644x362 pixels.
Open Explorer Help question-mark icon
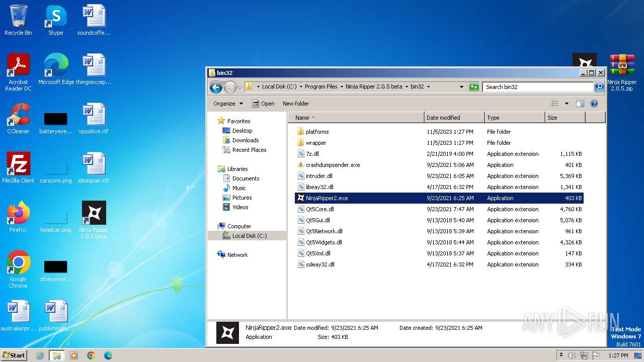594,104
